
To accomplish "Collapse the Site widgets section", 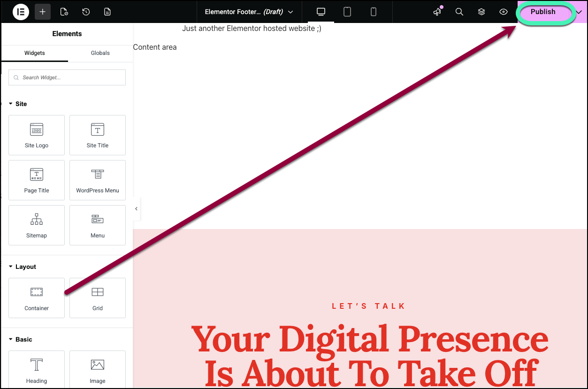I will 11,104.
